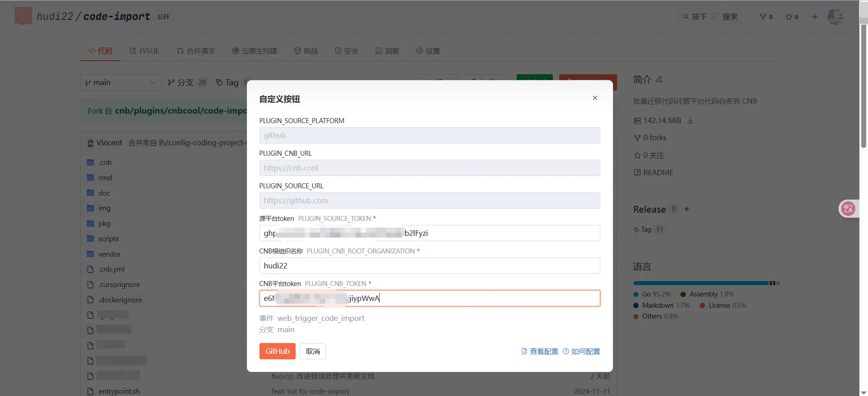Viewport: 868px width, 396px height.
Task: Expand the main branch dropdown
Action: coord(121,82)
